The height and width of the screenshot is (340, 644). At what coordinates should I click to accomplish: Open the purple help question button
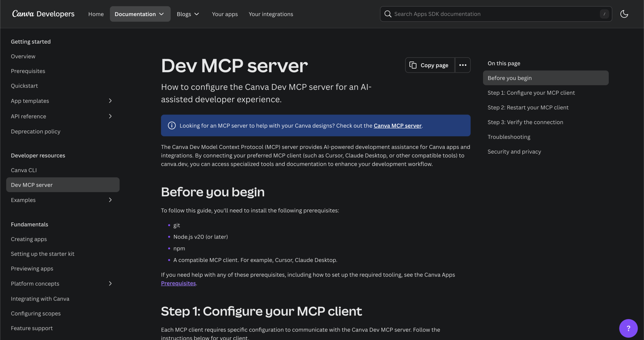click(x=628, y=328)
